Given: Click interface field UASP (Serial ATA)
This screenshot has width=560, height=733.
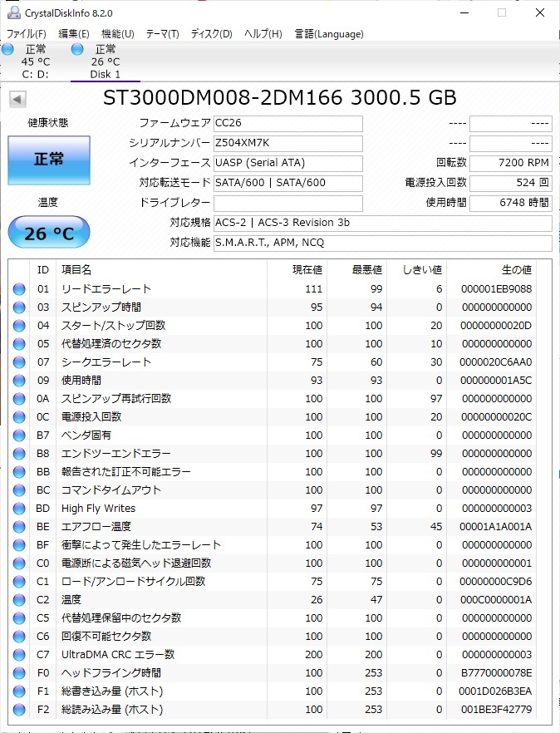Looking at the screenshot, I should tap(288, 163).
